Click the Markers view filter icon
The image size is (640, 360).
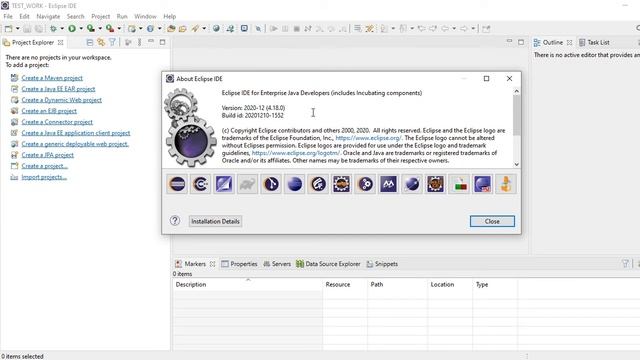[625, 264]
